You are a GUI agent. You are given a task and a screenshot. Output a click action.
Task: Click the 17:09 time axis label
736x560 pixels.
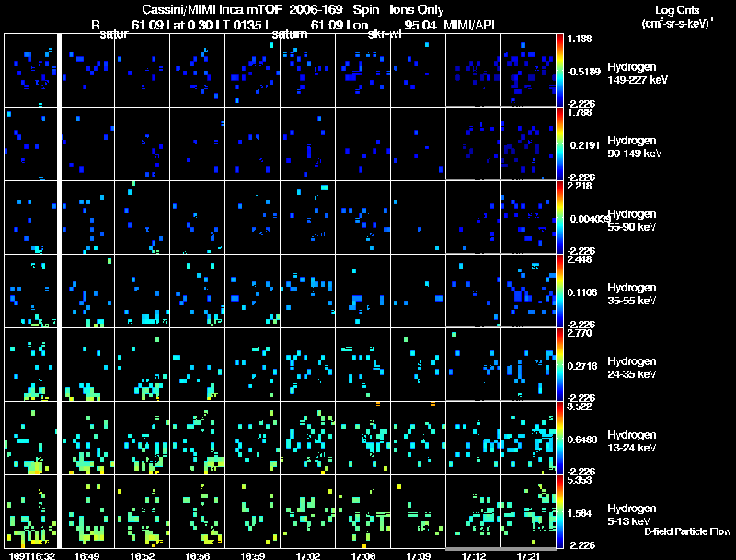pyautogui.click(x=419, y=556)
